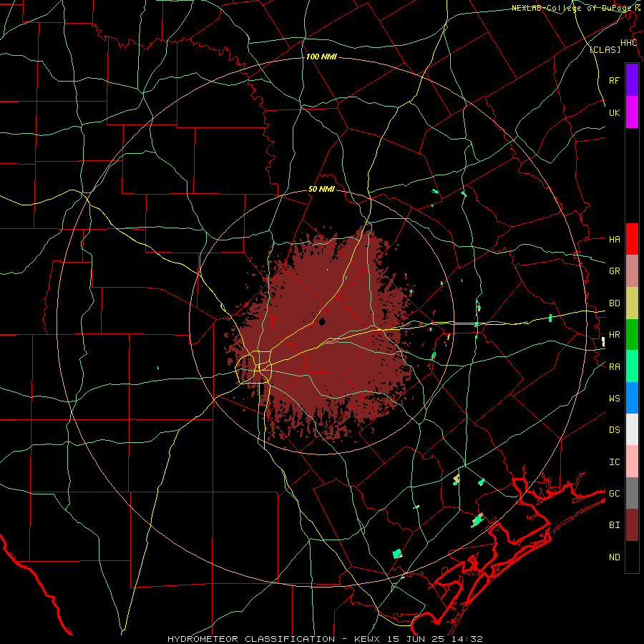Click the blue WS legend swatch
644x644 pixels.
click(x=632, y=398)
